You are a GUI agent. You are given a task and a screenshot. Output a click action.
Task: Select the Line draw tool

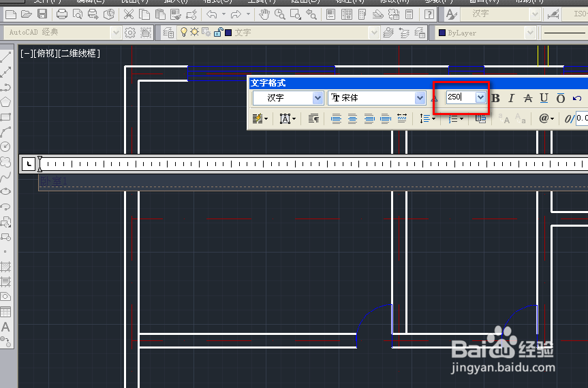pyautogui.click(x=5, y=57)
